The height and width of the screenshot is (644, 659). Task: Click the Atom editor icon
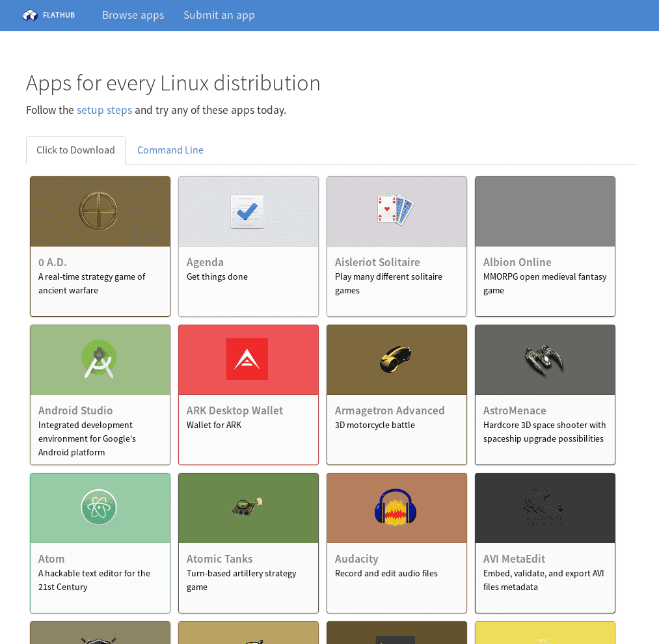click(x=99, y=507)
